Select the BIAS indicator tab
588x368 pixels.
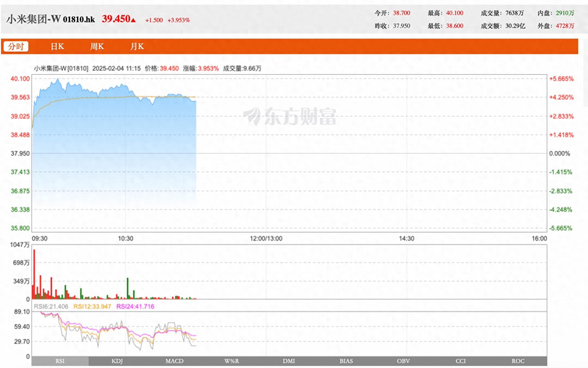(346, 361)
